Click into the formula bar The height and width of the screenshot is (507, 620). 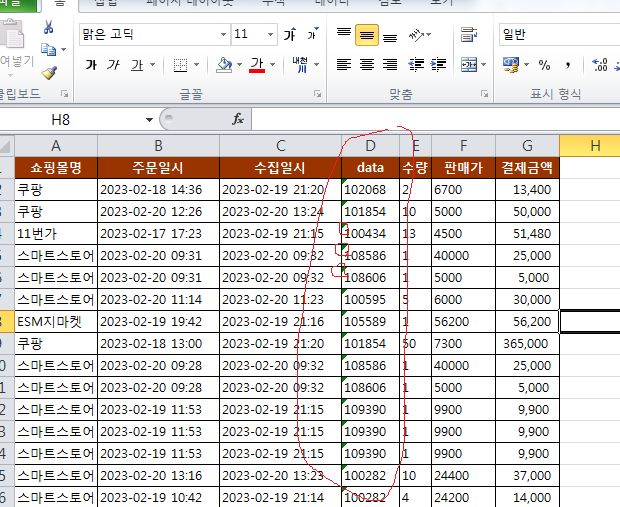pos(435,119)
